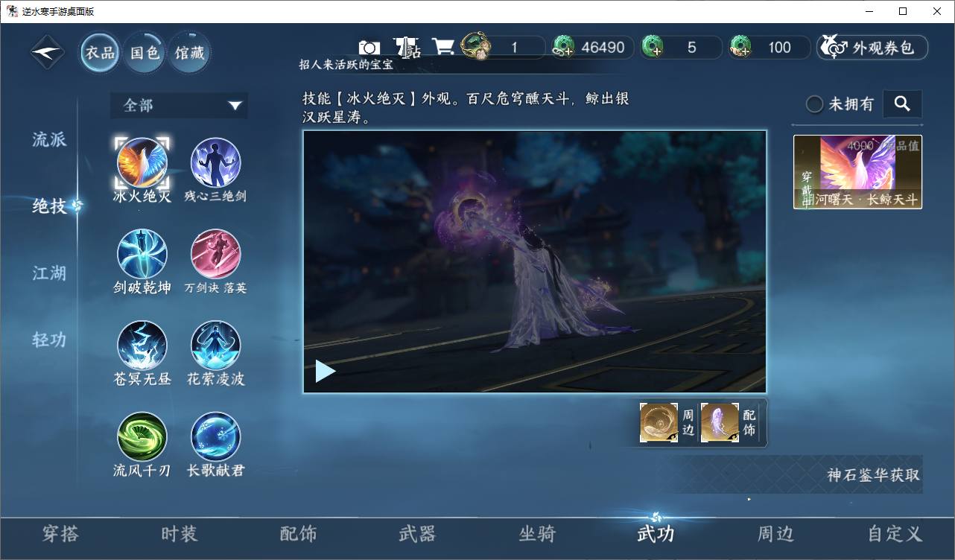Open the camera screenshot mode
Viewport: 955px width, 560px height.
369,48
